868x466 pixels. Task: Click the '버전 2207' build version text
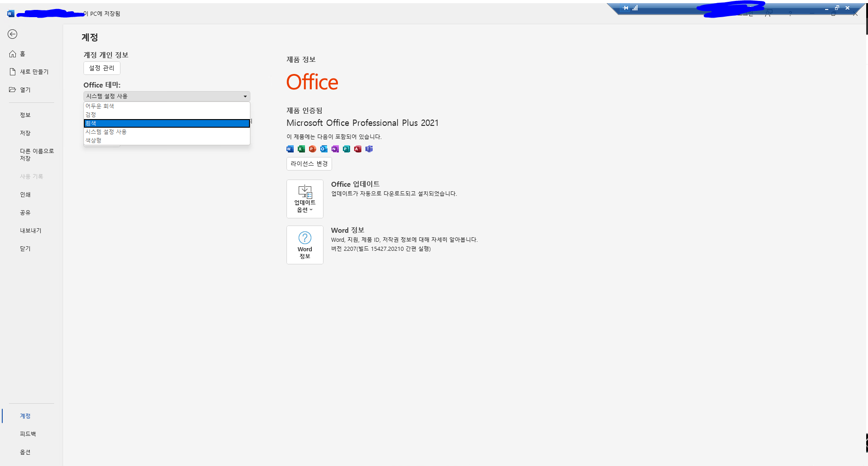coord(381,249)
